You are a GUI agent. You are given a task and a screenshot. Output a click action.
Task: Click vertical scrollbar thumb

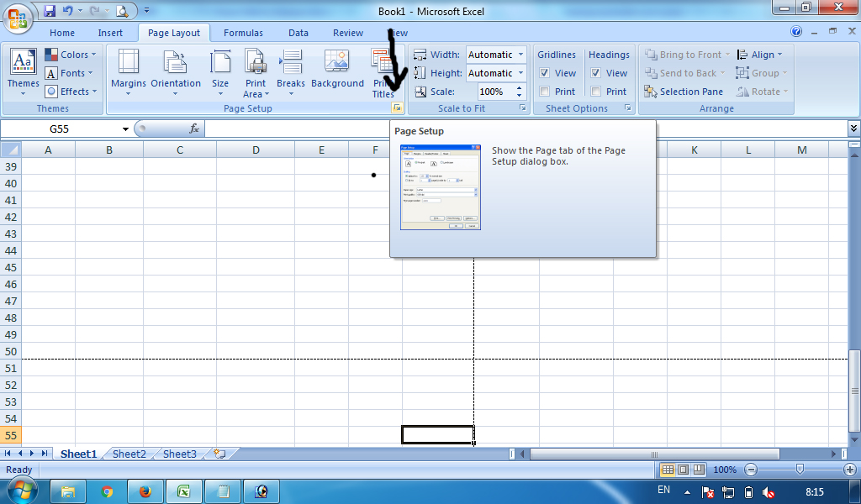[854, 391]
